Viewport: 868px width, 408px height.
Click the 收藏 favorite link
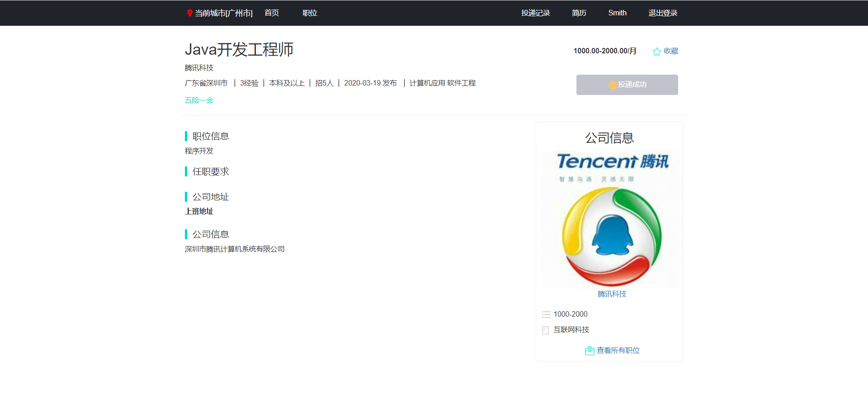point(671,51)
